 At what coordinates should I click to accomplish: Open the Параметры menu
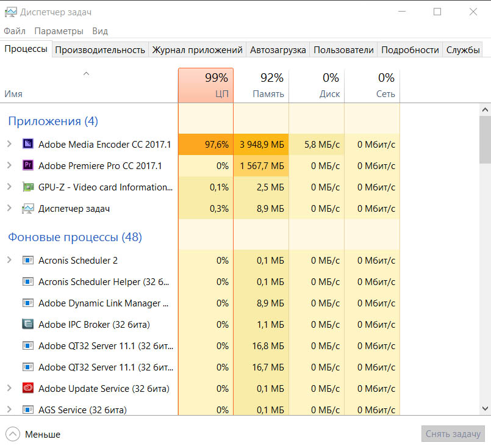[x=59, y=31]
